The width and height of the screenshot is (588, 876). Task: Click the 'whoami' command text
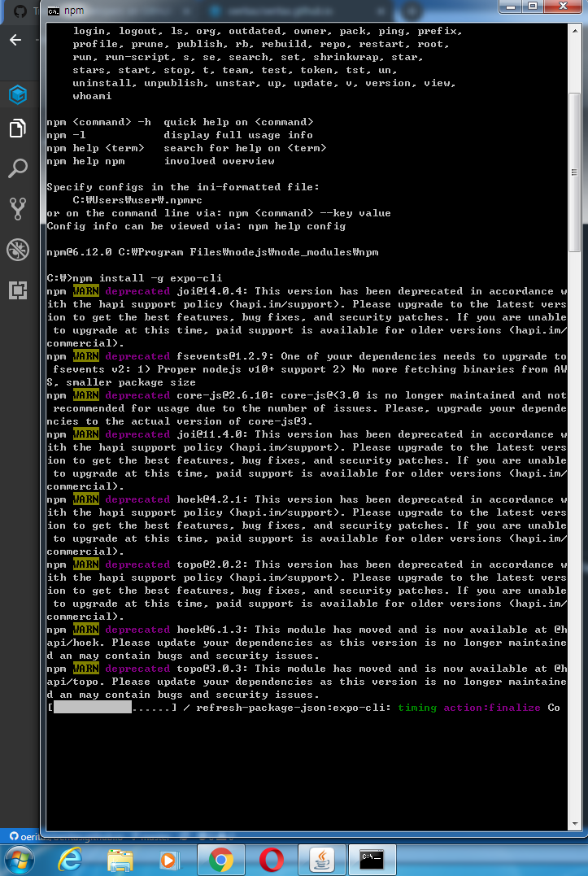click(92, 96)
